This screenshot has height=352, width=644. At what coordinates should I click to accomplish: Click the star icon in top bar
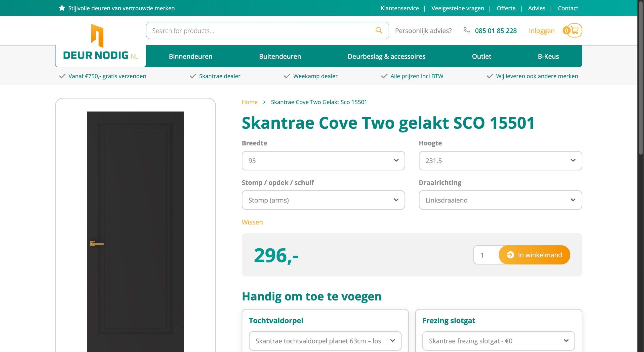pos(62,8)
